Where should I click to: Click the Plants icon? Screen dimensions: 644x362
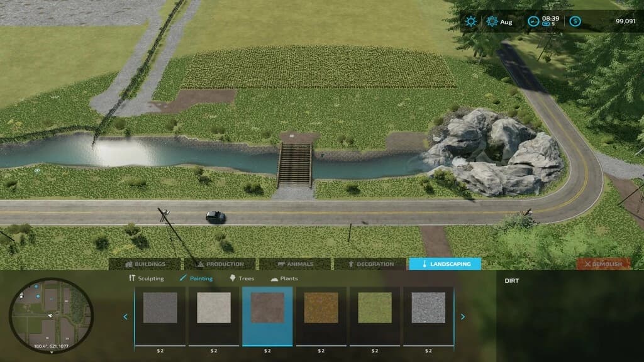tap(274, 278)
